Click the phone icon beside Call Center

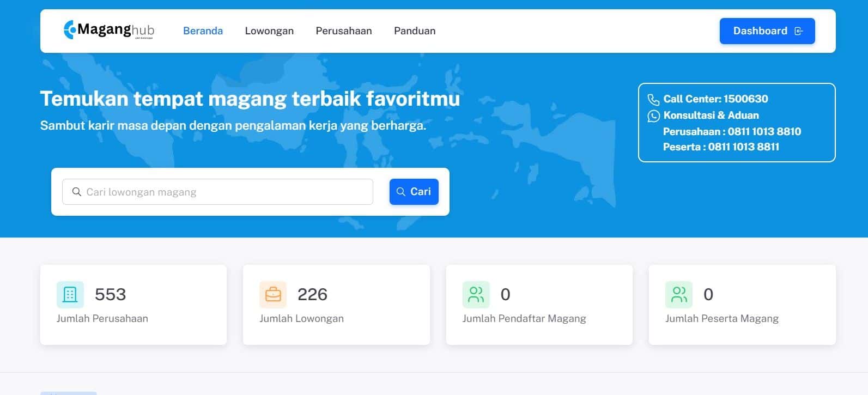coord(653,99)
